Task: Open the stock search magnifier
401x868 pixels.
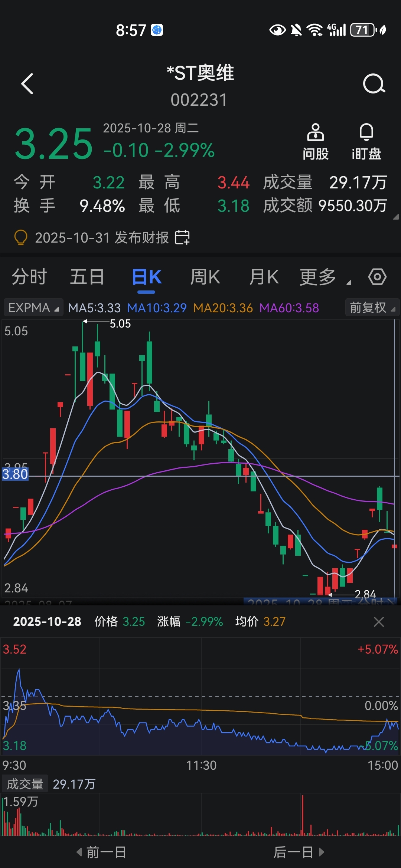Action: [x=374, y=83]
